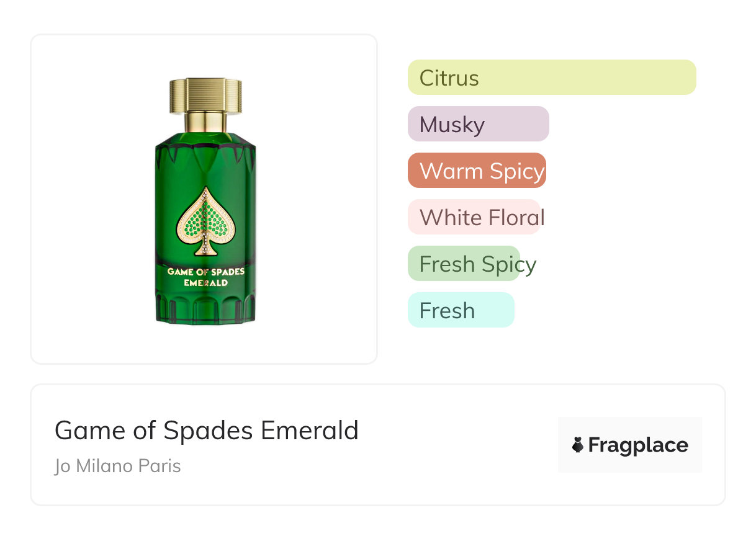Image resolution: width=756 pixels, height=536 pixels.
Task: Choose the Warm Spicy accord bar
Action: point(477,171)
